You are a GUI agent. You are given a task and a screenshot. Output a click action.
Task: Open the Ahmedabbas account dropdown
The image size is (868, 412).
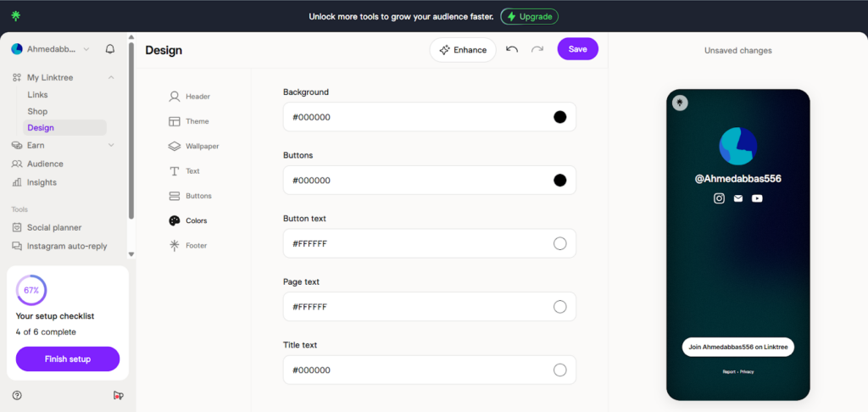point(51,49)
